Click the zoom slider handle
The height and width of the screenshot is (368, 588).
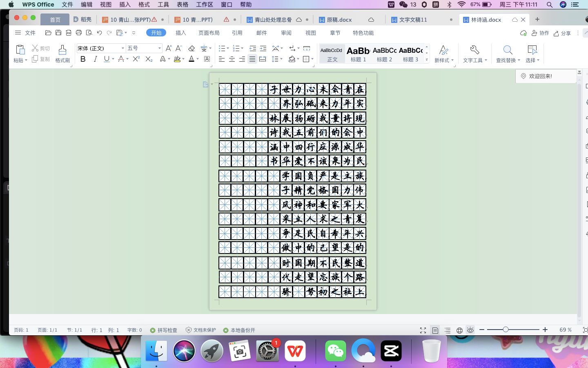point(506,330)
